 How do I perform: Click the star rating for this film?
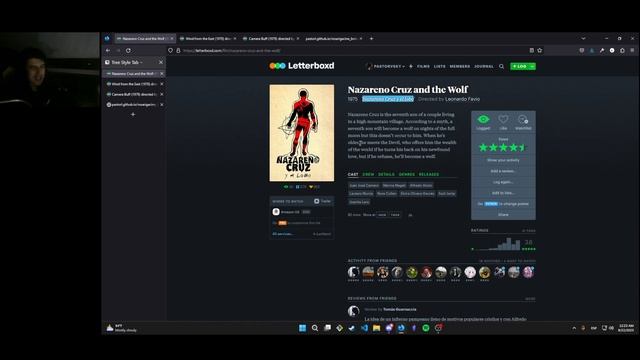[x=503, y=147]
